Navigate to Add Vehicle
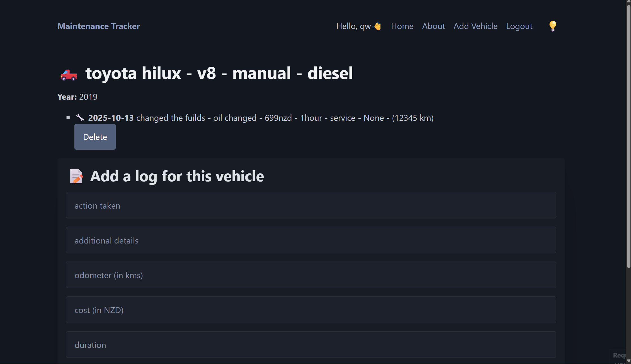The width and height of the screenshot is (631, 364). (475, 26)
